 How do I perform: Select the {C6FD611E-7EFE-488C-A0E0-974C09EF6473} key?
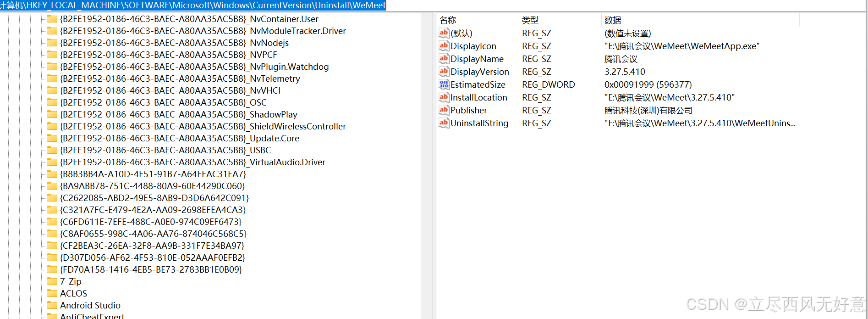click(x=151, y=222)
